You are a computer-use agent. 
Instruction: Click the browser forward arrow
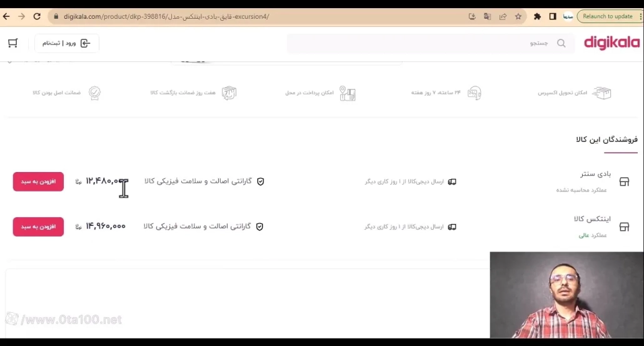point(21,16)
